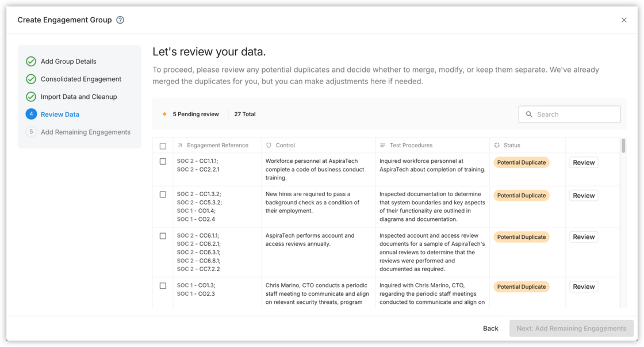Open the help icon beside Create Engagement Group

(x=120, y=20)
